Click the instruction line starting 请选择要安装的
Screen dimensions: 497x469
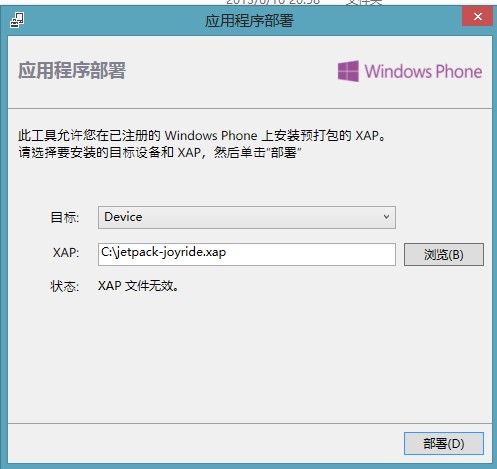[x=160, y=152]
